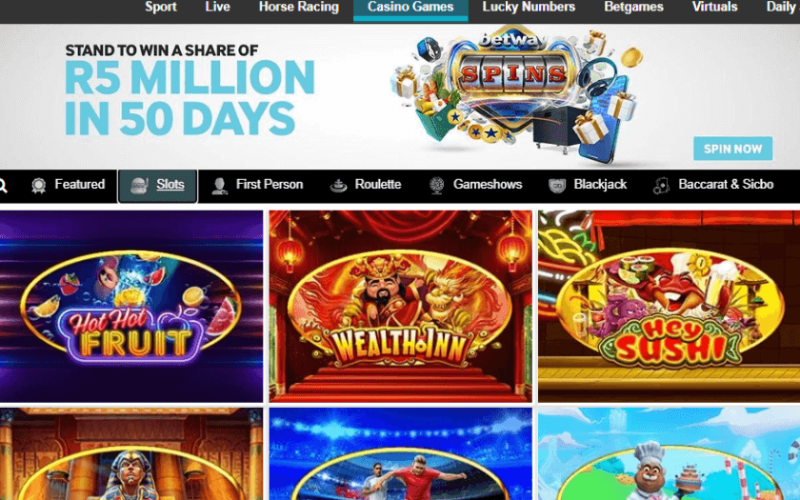
Task: Select the Virtuals menu item
Action: click(x=714, y=7)
